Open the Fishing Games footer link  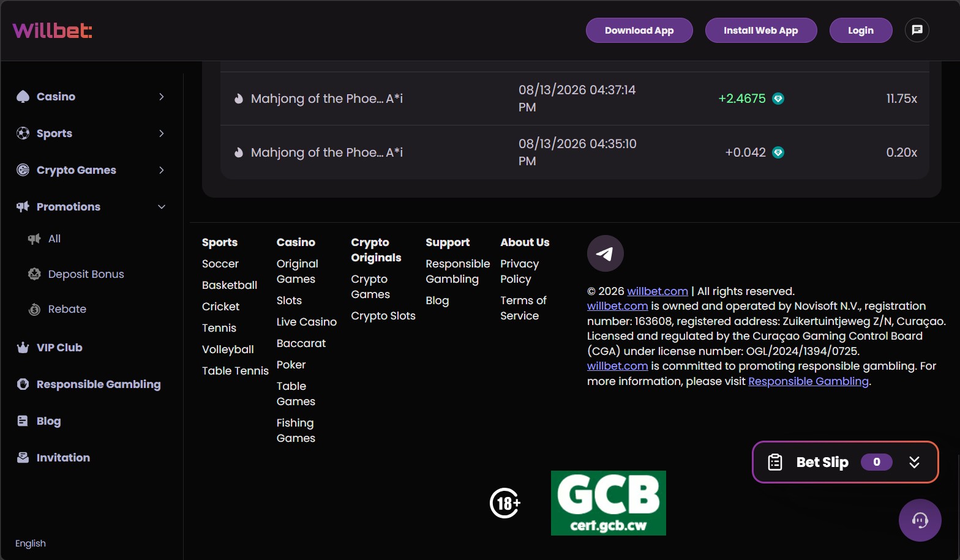[x=296, y=430]
